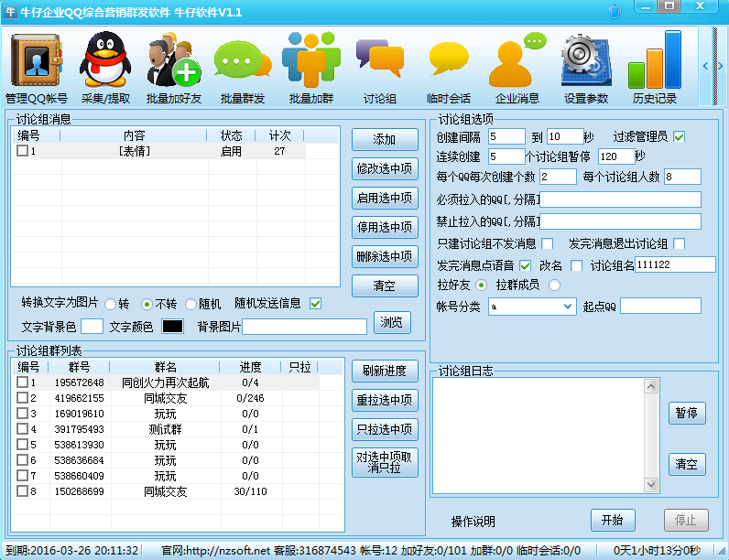Screen dimensions: 729x560
Task: Tick the checkbox for message row 1 [表情]
Action: 22,150
